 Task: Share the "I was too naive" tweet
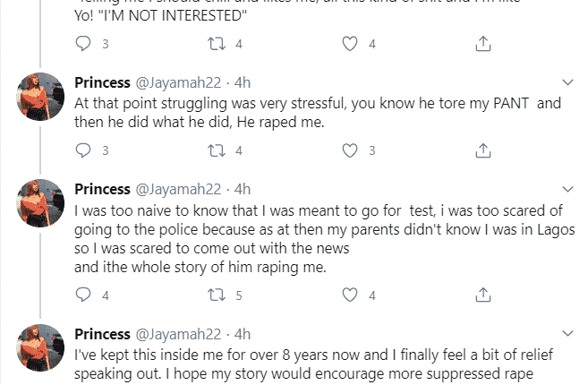[x=482, y=295]
